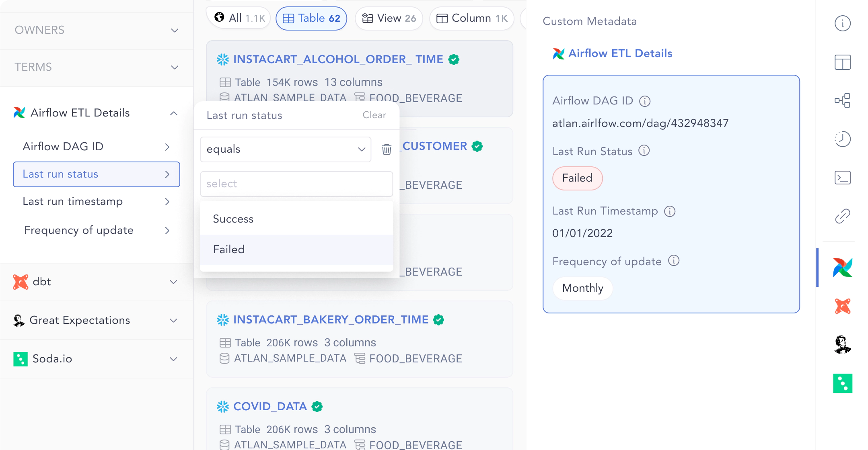The height and width of the screenshot is (450, 868).
Task: Show info for Airflow DAG ID field
Action: point(645,101)
